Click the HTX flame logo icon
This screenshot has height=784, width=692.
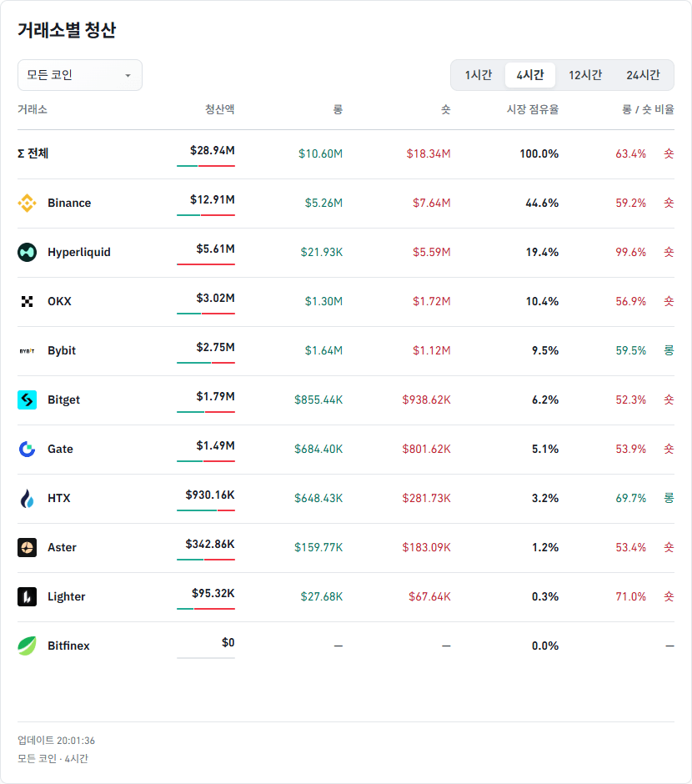[27, 499]
